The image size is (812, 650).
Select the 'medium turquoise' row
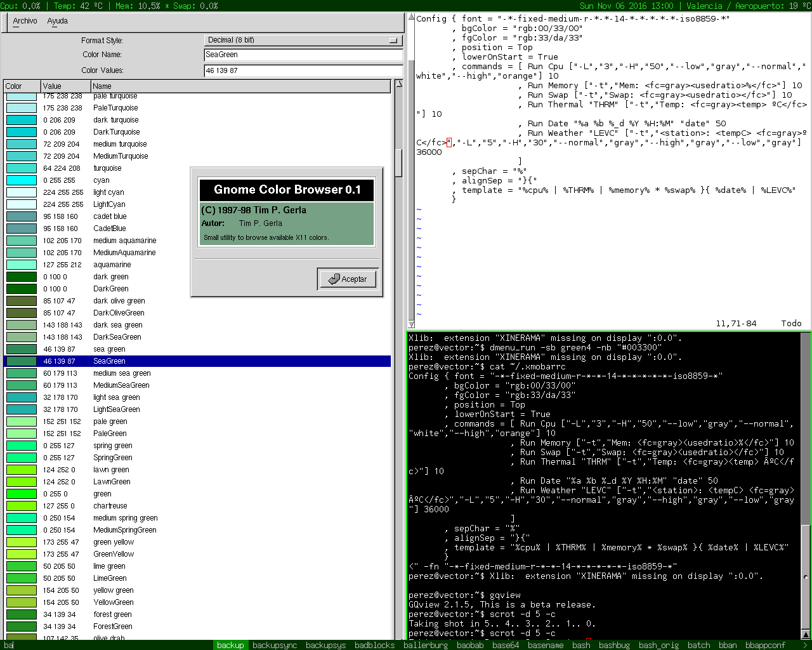click(x=197, y=144)
